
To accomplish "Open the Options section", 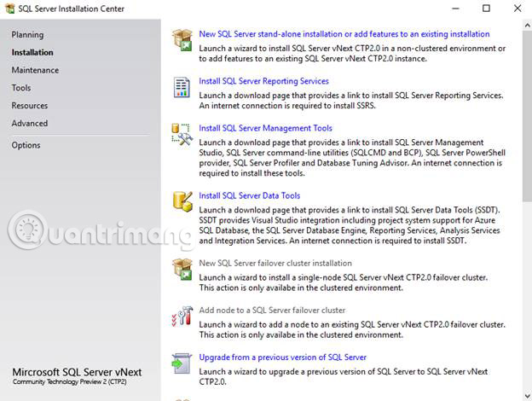I will [26, 145].
